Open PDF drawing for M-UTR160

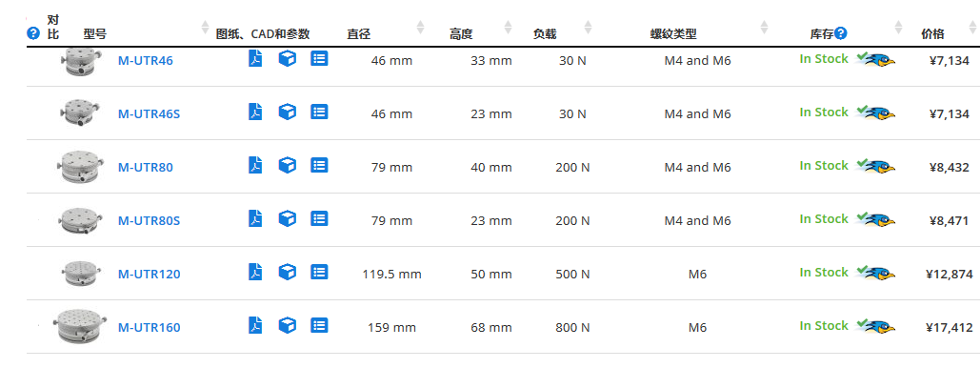(255, 325)
